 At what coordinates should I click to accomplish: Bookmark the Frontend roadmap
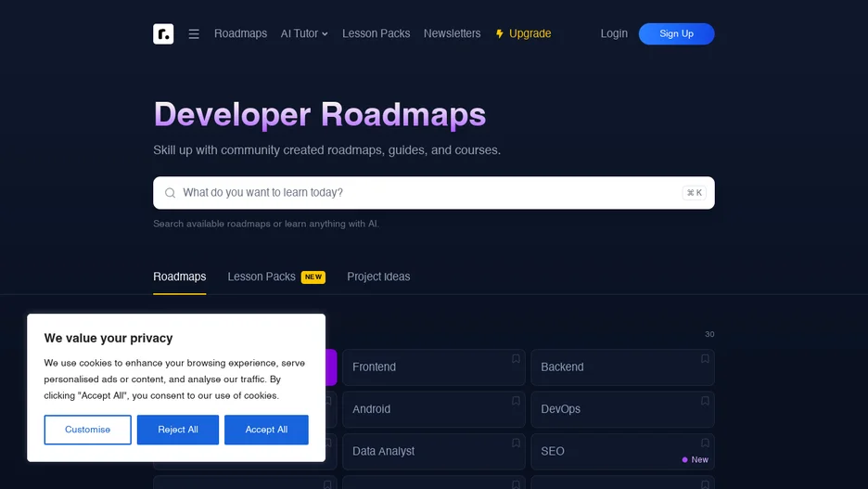tap(516, 359)
